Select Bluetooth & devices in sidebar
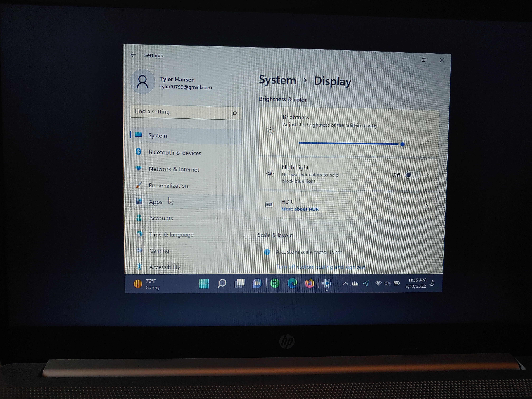Viewport: 532px width, 399px height. (175, 153)
